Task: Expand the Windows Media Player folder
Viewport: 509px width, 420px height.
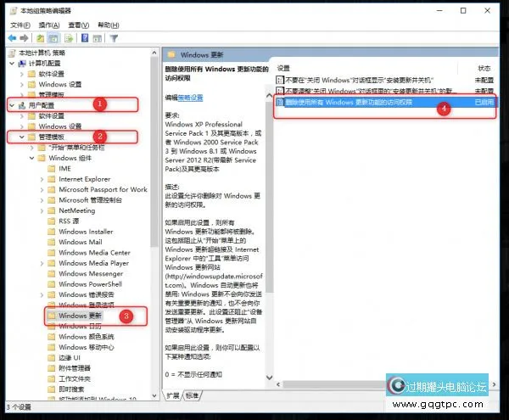Action: tap(42, 263)
